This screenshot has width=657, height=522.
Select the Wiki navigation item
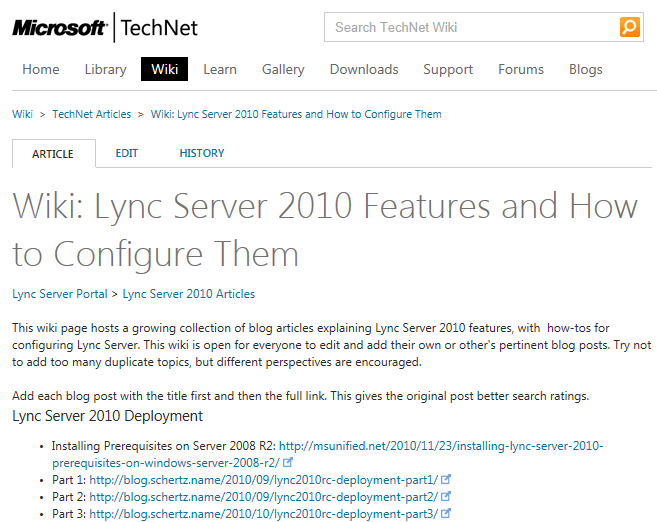coord(164,69)
